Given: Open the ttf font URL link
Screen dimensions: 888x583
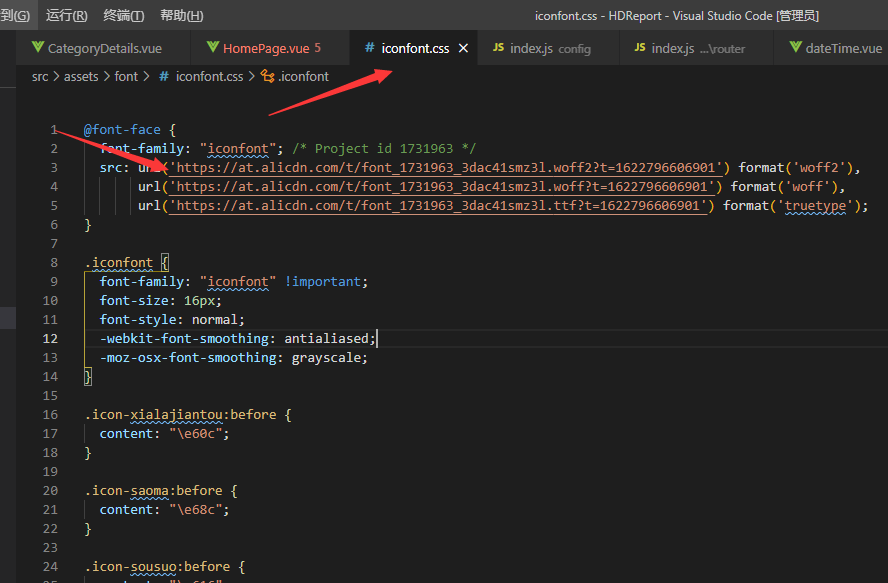Looking at the screenshot, I should click(438, 206).
